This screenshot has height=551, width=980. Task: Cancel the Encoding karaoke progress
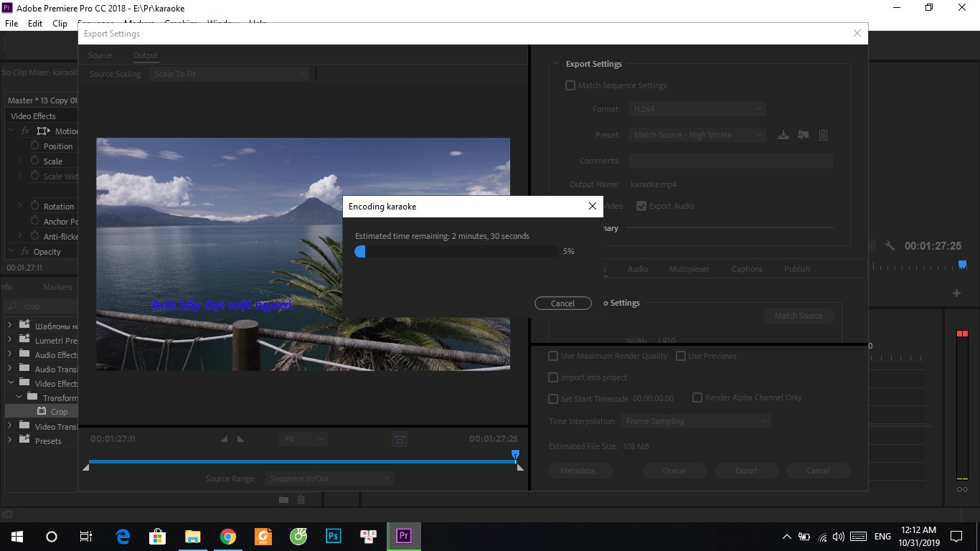click(563, 303)
